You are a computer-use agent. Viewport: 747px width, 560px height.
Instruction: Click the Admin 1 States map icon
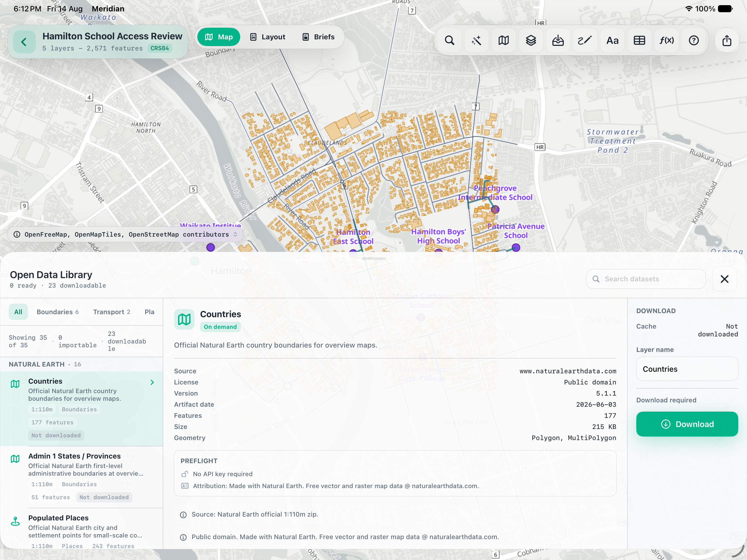pyautogui.click(x=15, y=459)
